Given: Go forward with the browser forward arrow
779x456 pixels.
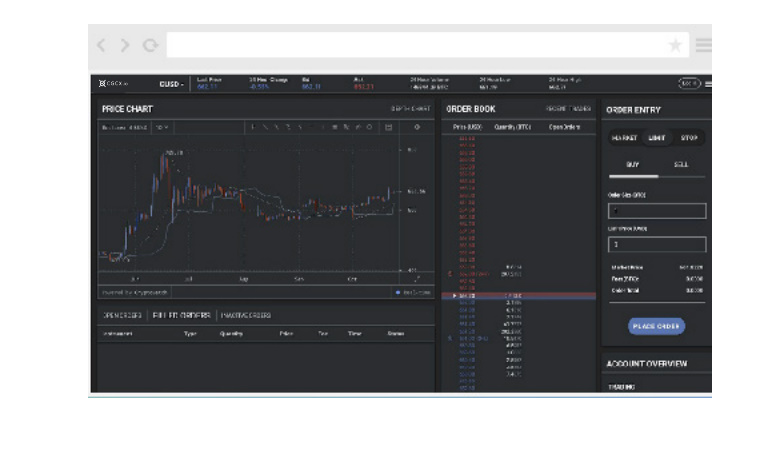Looking at the screenshot, I should (x=125, y=45).
